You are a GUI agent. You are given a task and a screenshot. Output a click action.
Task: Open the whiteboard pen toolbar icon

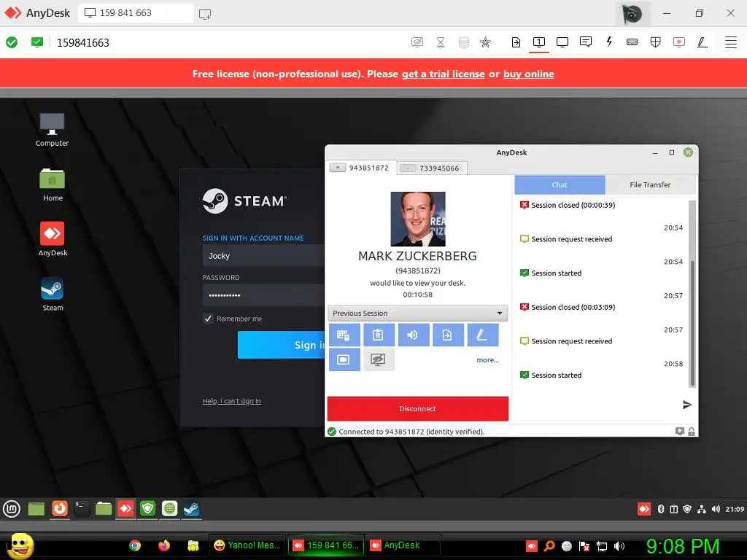click(x=703, y=42)
